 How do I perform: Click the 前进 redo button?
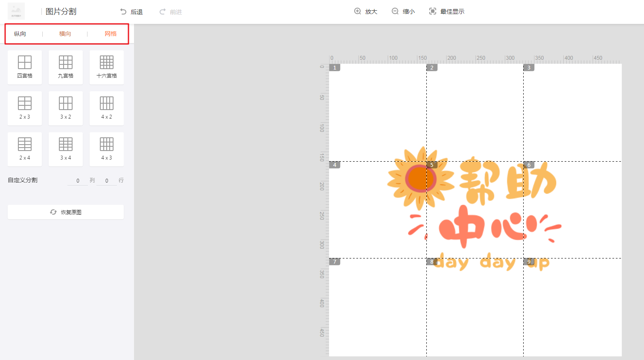[171, 12]
